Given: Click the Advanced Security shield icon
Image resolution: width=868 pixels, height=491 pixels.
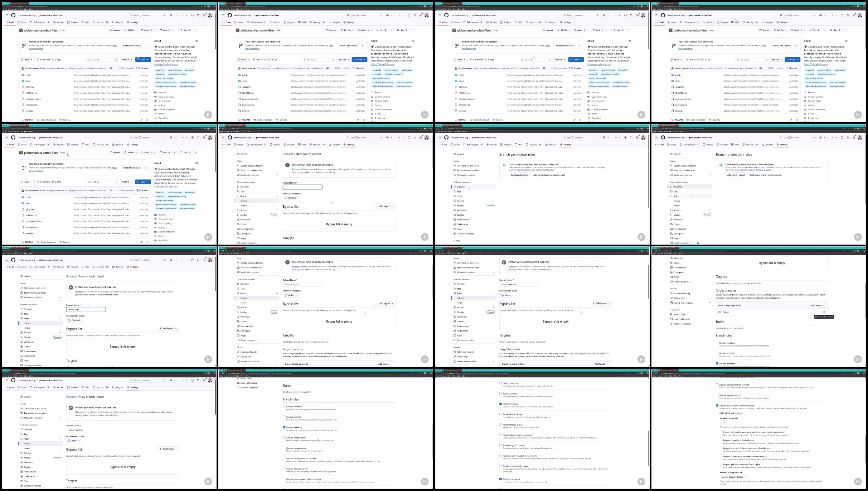Looking at the screenshot, I should tap(671, 293).
